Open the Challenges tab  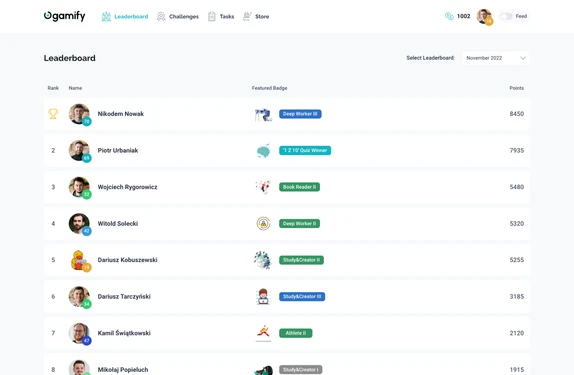tap(178, 16)
